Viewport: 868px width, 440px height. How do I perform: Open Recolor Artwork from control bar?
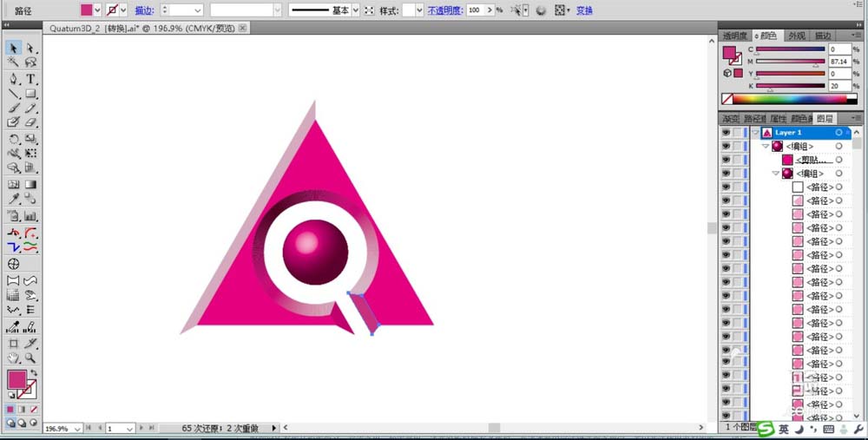(541, 10)
